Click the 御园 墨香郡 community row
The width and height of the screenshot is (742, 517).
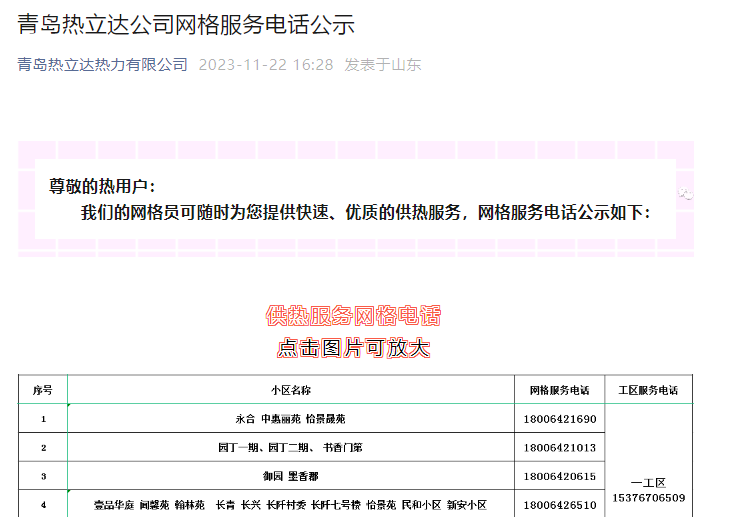pyautogui.click(x=290, y=477)
